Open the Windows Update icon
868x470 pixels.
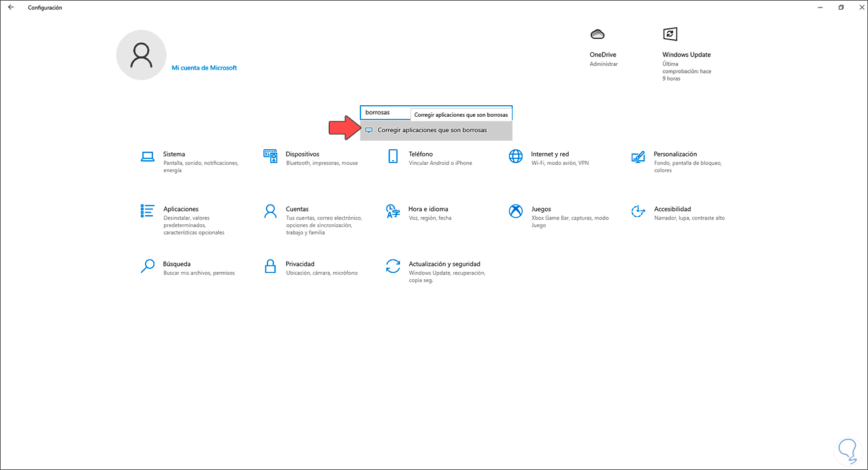670,34
